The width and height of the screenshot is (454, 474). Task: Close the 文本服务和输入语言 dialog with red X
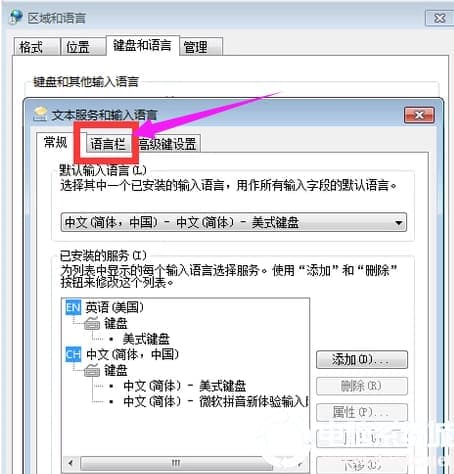(x=419, y=115)
